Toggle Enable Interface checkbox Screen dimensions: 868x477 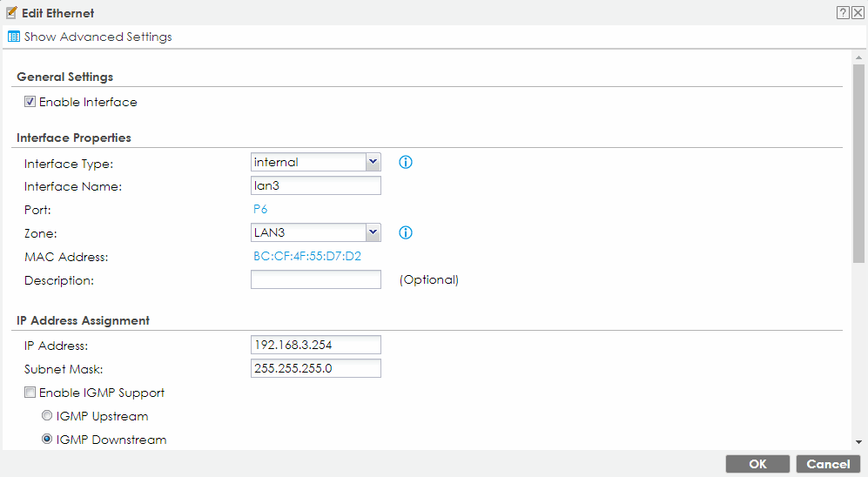click(x=30, y=102)
